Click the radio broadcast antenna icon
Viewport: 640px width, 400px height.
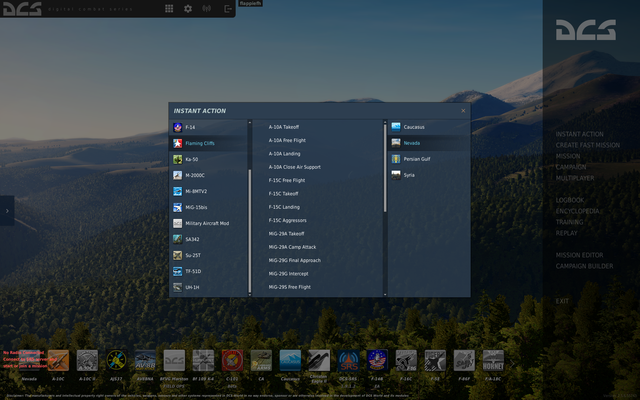pos(207,9)
